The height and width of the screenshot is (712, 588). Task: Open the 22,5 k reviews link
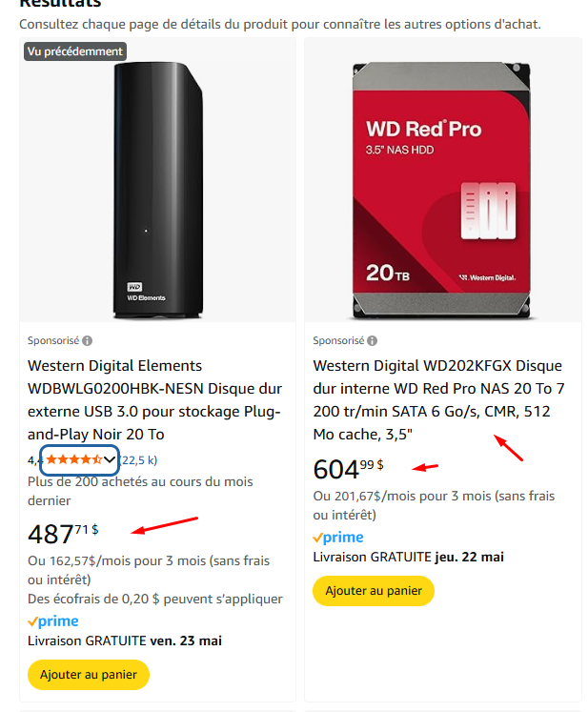click(x=138, y=460)
